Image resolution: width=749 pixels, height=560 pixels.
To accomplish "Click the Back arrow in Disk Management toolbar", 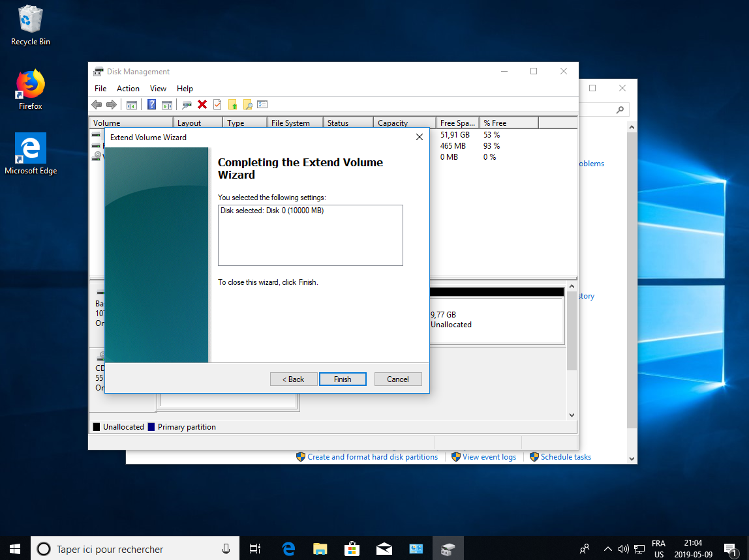I will [x=97, y=104].
